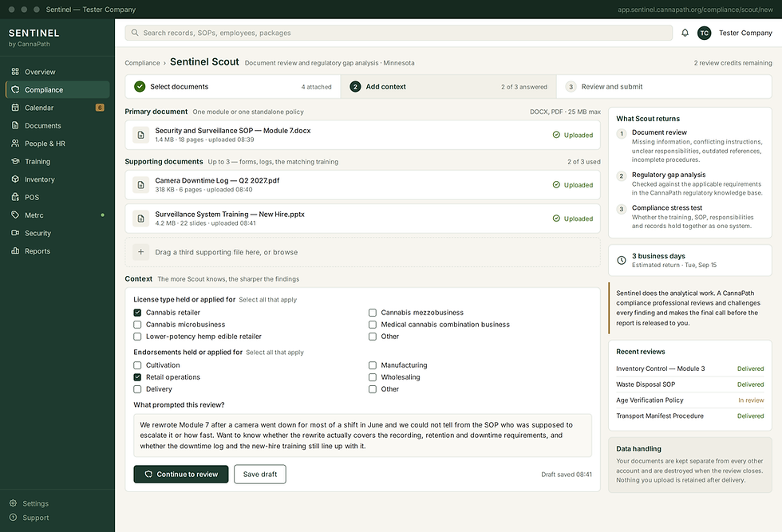Uncheck Cannabis retailer license type
This screenshot has height=532, width=782.
point(137,313)
